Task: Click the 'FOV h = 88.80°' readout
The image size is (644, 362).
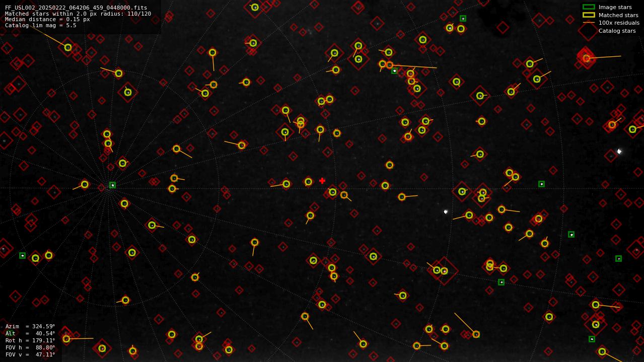Action: [30, 347]
